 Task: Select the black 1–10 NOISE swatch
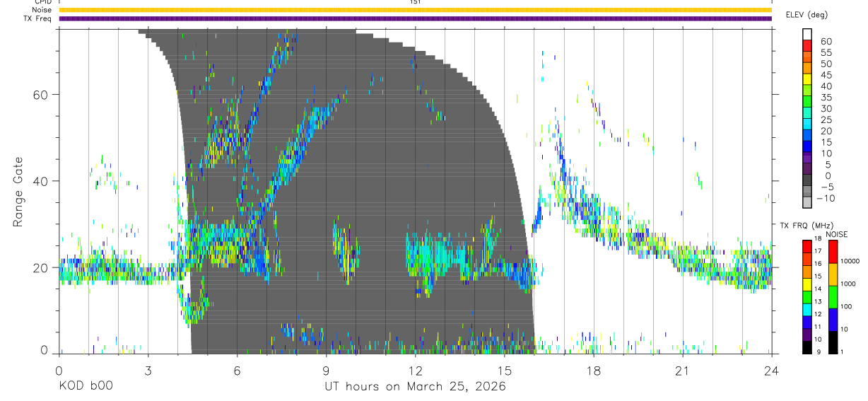point(833,342)
